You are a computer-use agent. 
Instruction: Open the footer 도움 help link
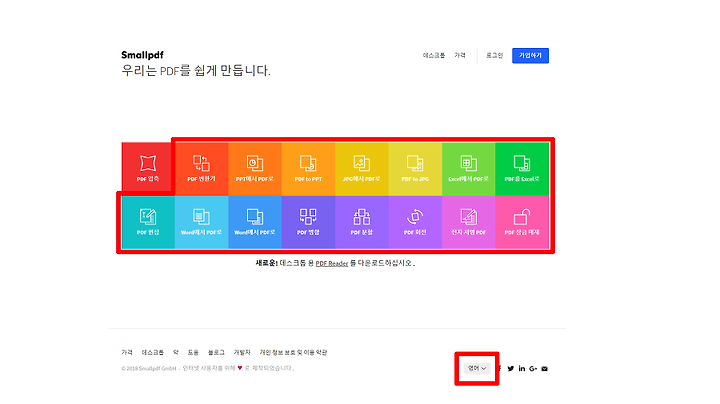(x=193, y=352)
